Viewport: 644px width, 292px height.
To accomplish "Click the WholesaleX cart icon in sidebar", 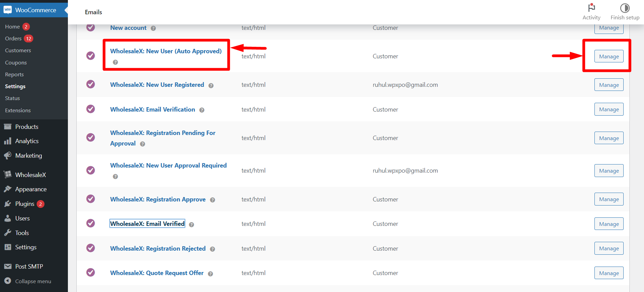I will click(7, 175).
